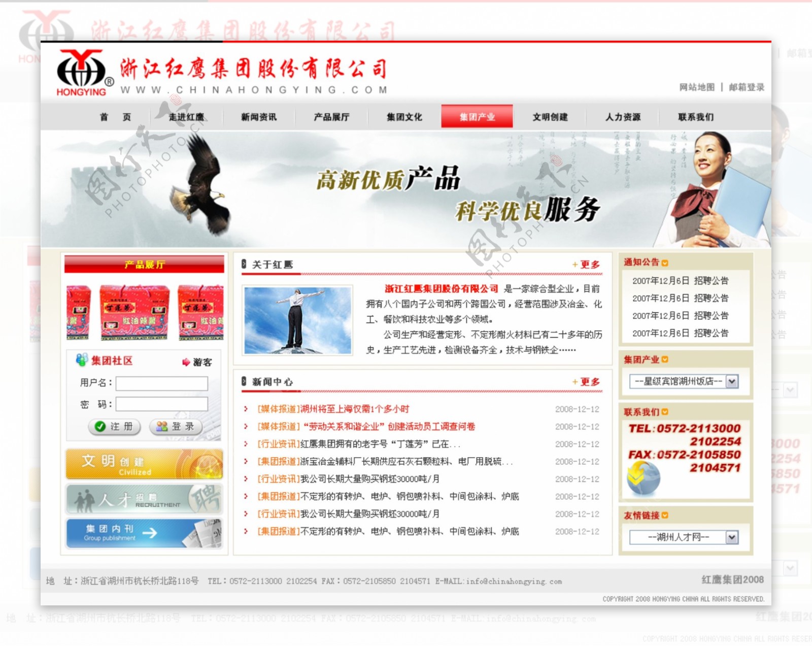The height and width of the screenshot is (646, 812).
Task: Click the globe download icon under phone numbers
Action: point(643,479)
